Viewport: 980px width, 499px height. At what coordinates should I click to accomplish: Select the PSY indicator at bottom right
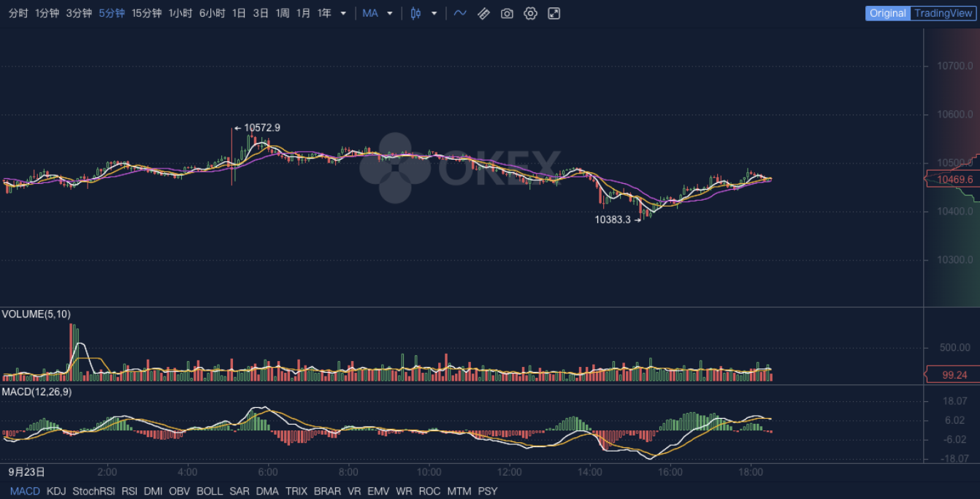coord(487,491)
